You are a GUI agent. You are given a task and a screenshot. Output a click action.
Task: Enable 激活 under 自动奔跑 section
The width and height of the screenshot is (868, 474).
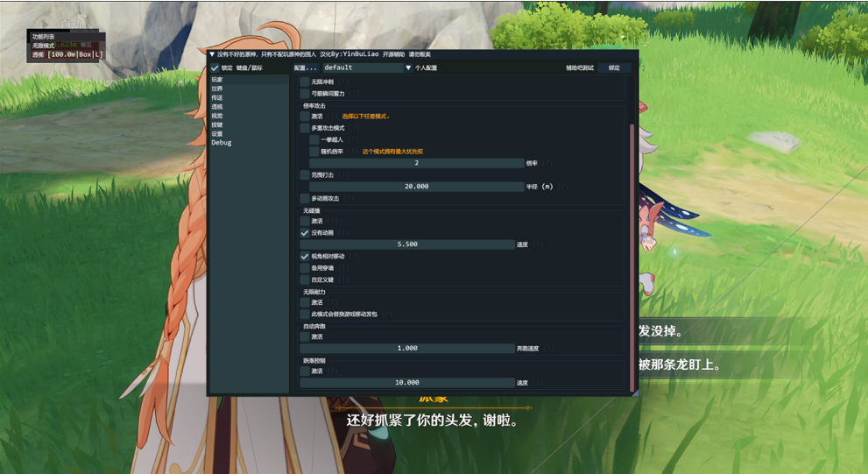(305, 336)
